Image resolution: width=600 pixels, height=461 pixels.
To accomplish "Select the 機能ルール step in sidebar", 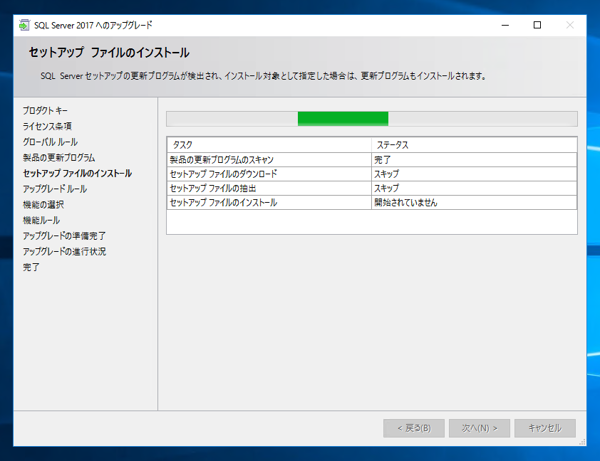I will [x=41, y=220].
